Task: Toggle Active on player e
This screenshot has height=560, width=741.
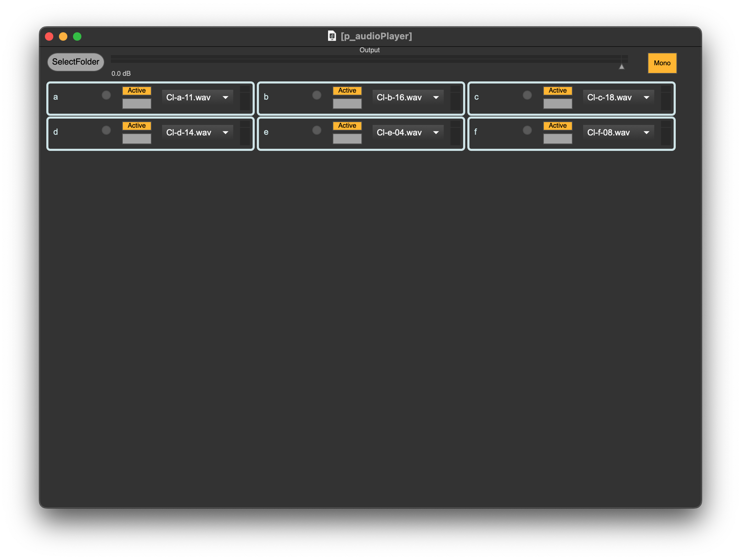Action: [347, 126]
